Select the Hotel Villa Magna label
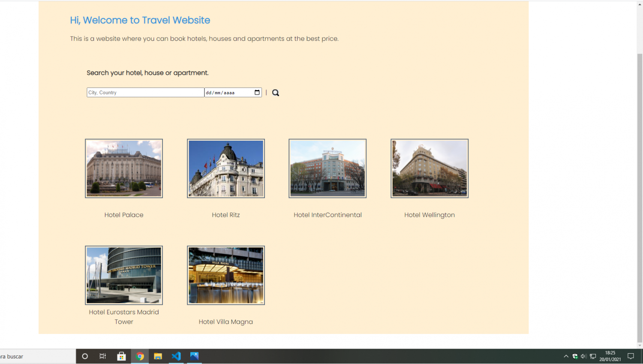The height and width of the screenshot is (364, 643). 226,322
